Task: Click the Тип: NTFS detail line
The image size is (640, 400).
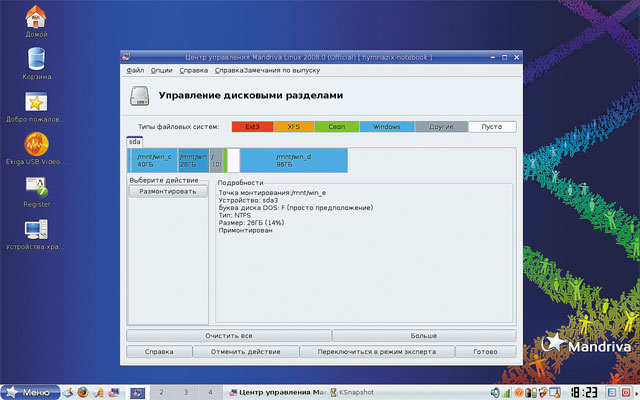Action: 235,215
